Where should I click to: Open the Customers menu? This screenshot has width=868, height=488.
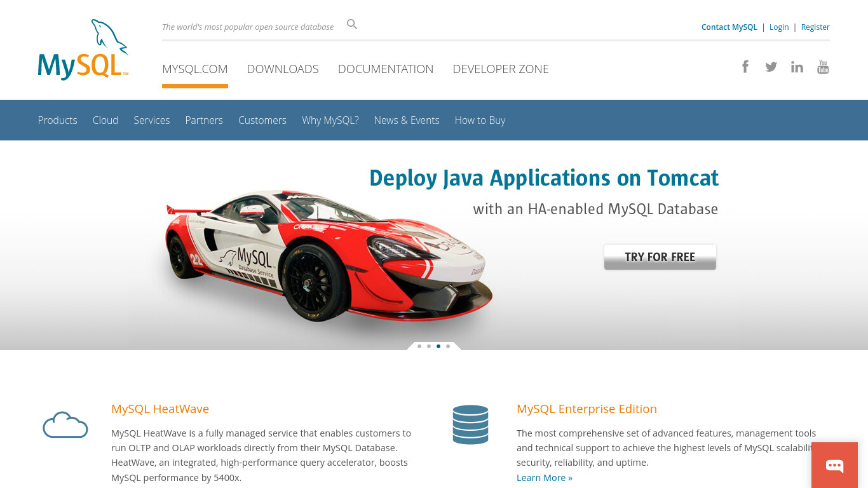coord(262,120)
